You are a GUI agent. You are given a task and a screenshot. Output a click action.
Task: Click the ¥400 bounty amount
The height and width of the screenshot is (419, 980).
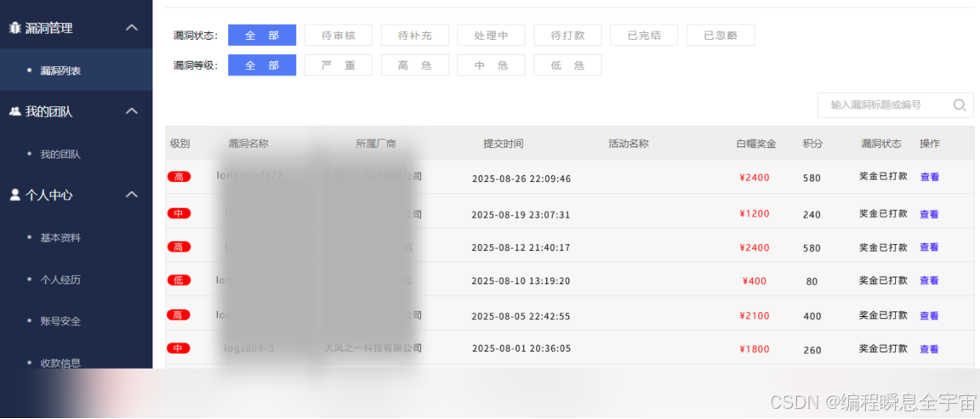click(x=755, y=281)
